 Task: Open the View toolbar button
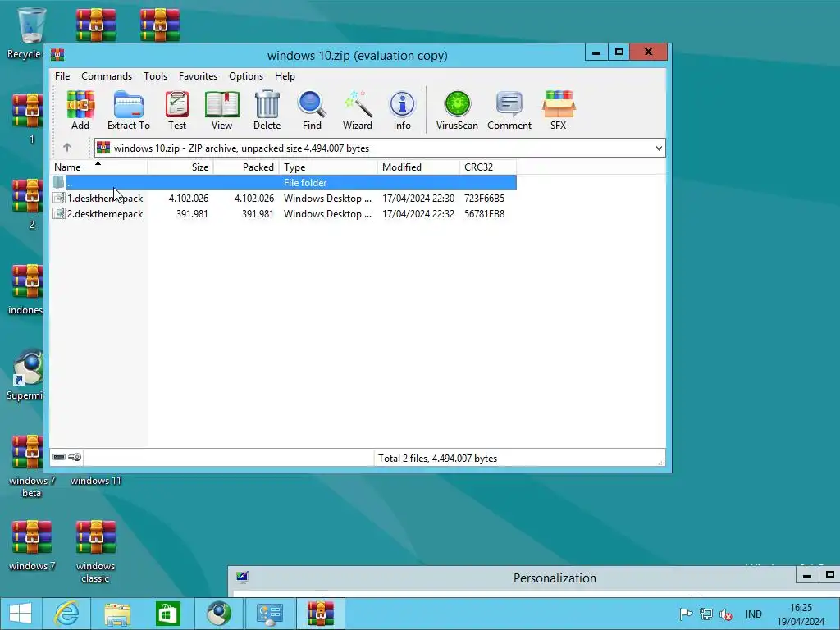pos(221,110)
